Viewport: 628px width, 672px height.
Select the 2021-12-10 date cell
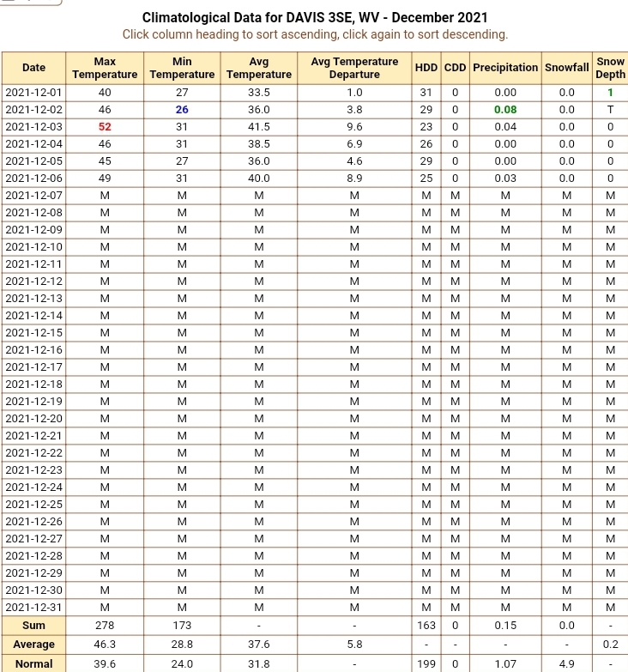coord(33,247)
